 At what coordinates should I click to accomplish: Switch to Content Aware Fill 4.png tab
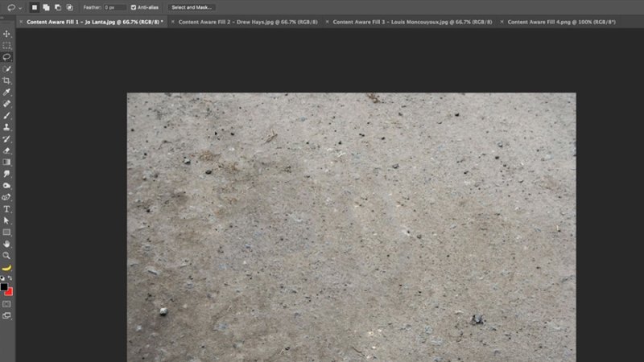click(x=561, y=23)
